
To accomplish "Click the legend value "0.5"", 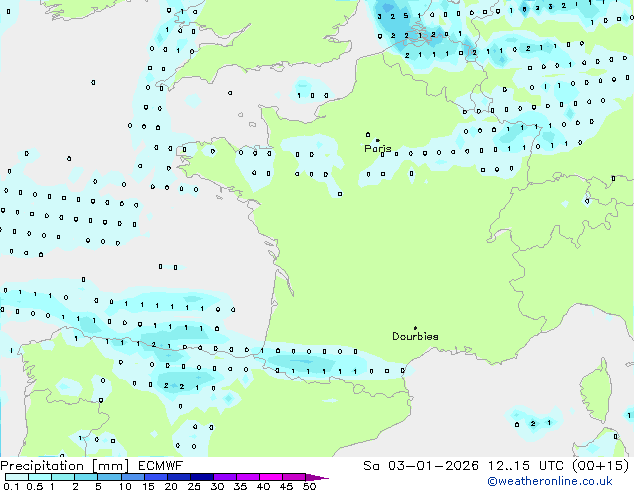I will point(35,486).
